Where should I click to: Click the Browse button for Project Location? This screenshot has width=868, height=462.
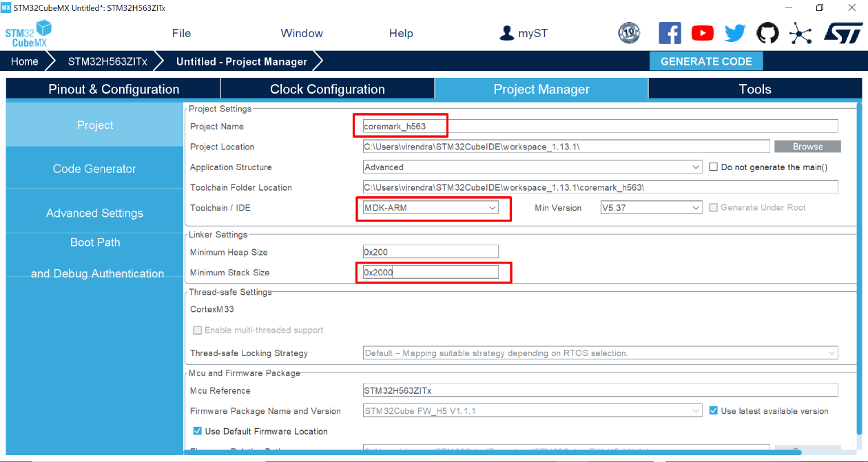pyautogui.click(x=807, y=146)
